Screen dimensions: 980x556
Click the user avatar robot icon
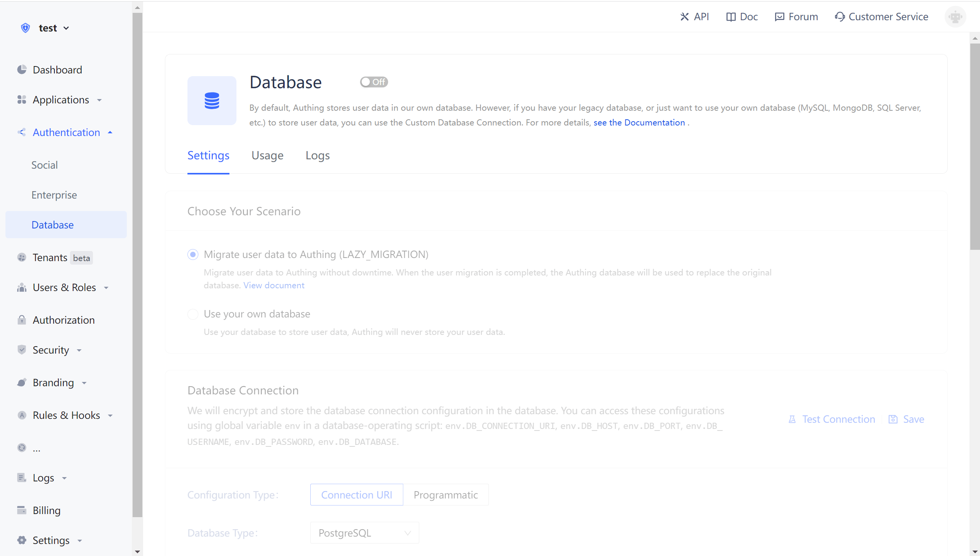(x=955, y=17)
